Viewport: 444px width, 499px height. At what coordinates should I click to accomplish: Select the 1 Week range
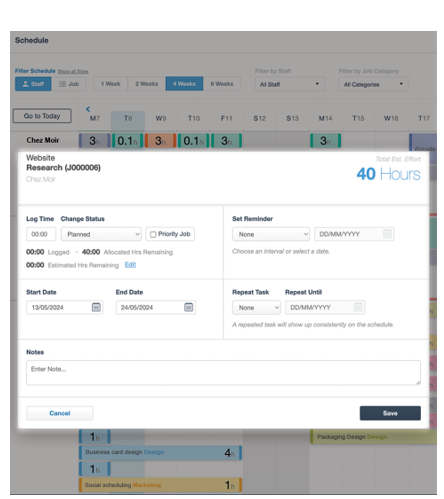click(111, 84)
